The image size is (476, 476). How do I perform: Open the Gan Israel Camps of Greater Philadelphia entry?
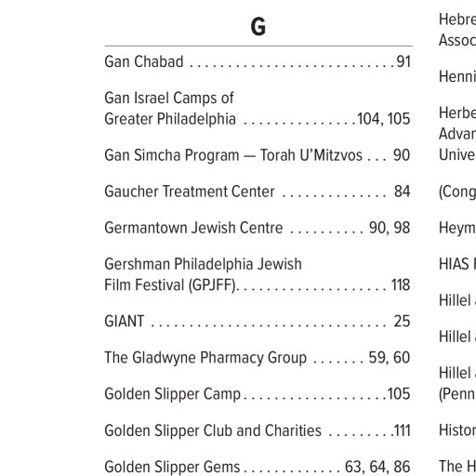point(258,109)
